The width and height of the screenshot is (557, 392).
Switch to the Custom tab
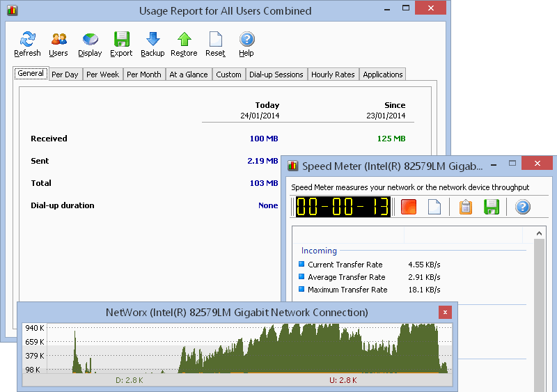229,75
